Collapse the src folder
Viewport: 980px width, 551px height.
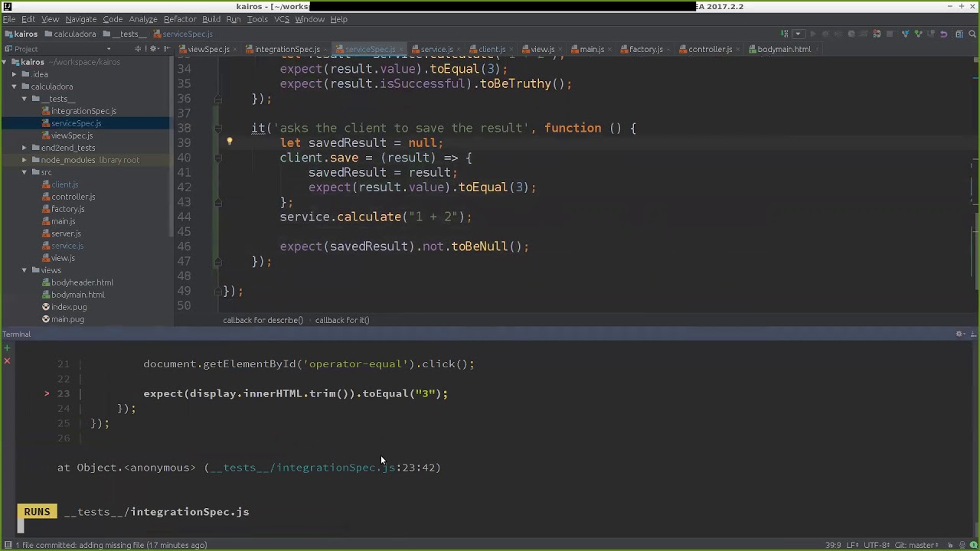pos(24,172)
